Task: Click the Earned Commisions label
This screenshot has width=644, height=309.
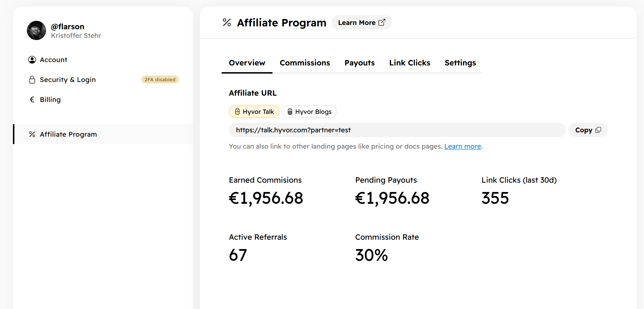Action: (x=265, y=180)
